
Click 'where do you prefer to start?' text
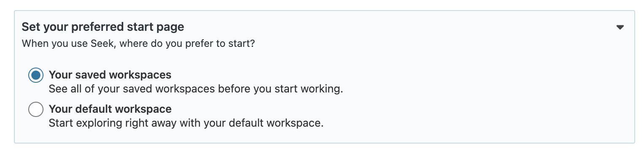[187, 43]
